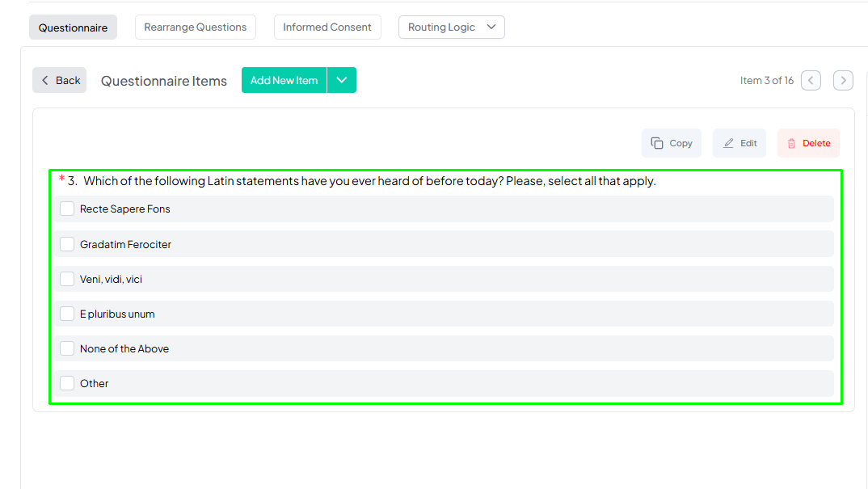Select the E pluribus unum checkbox
The image size is (868, 489).
pyautogui.click(x=67, y=314)
